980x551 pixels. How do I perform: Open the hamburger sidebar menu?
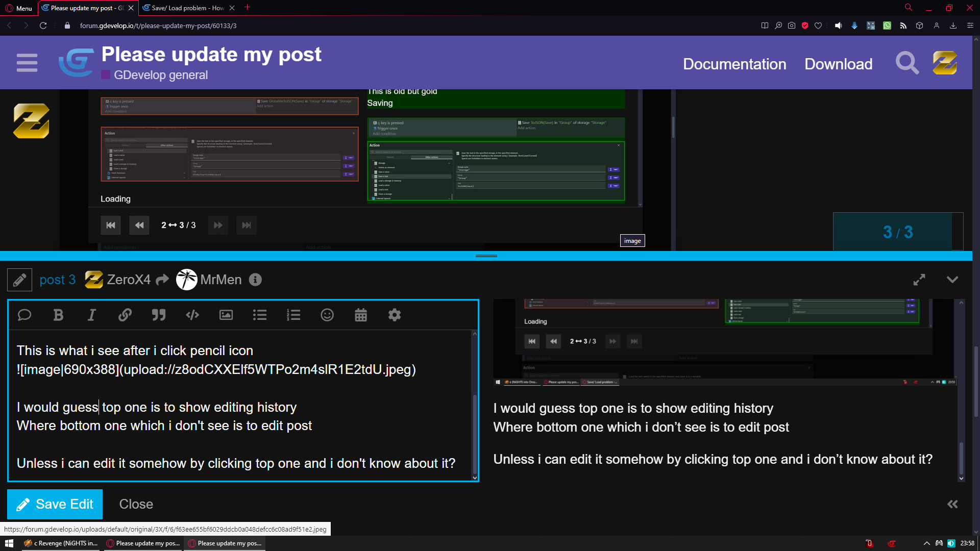(27, 63)
